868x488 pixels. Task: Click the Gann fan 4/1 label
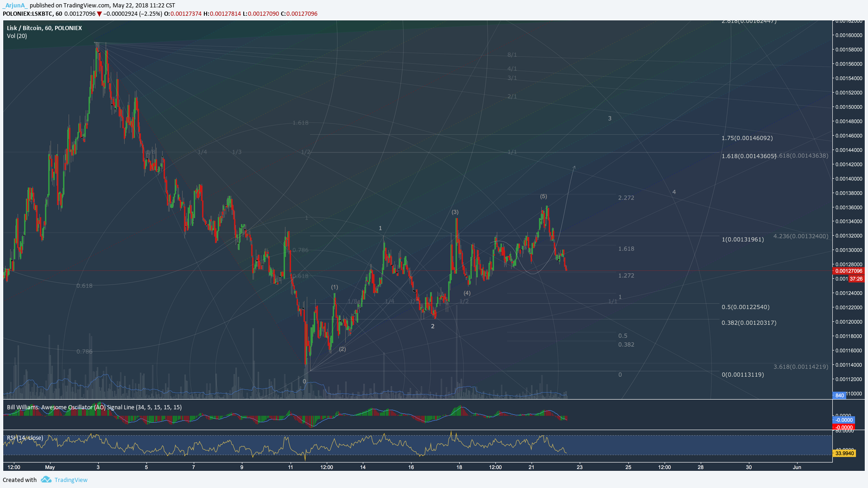click(512, 69)
